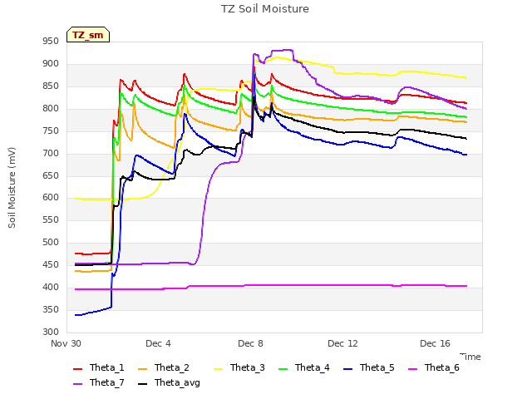The height and width of the screenshot is (399, 532).
Task: Click the 450 y-axis tick label
Action: [x=51, y=264]
